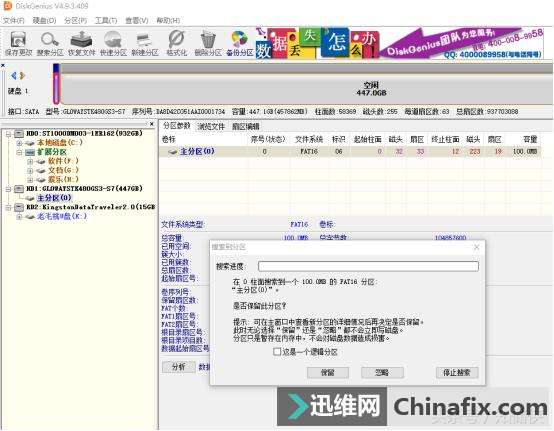Select 主分区(0) under HD1 in tree
The image size is (554, 431).
pyautogui.click(x=54, y=198)
